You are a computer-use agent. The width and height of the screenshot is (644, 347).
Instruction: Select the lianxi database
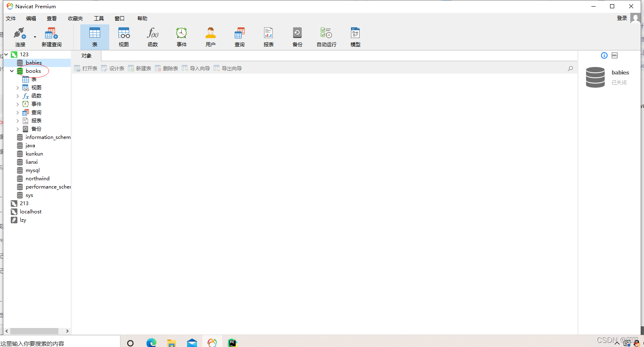point(31,162)
